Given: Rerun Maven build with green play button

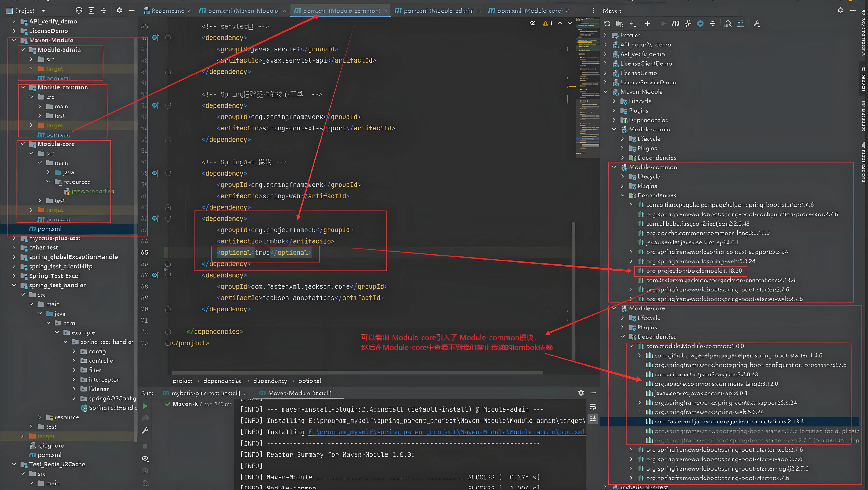Looking at the screenshot, I should coord(145,406).
